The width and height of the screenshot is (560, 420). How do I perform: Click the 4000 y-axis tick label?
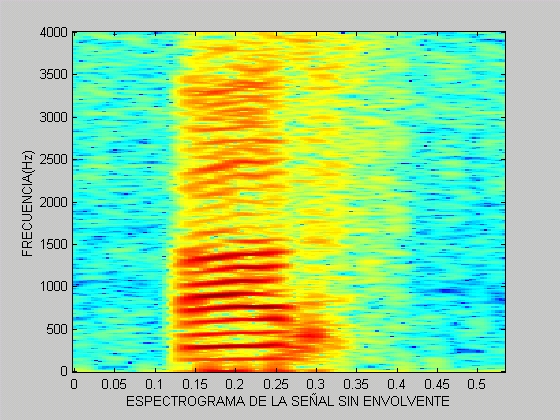[x=54, y=33]
